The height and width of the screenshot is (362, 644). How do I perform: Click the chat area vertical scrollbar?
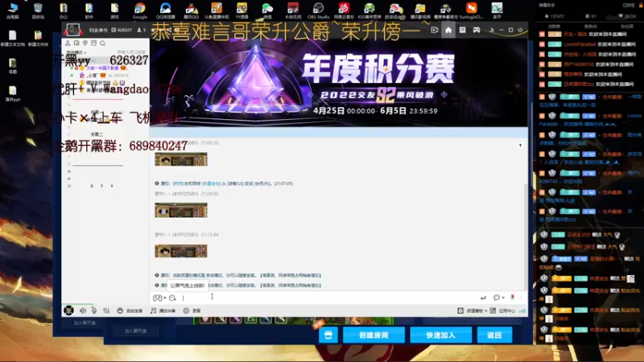click(526, 237)
